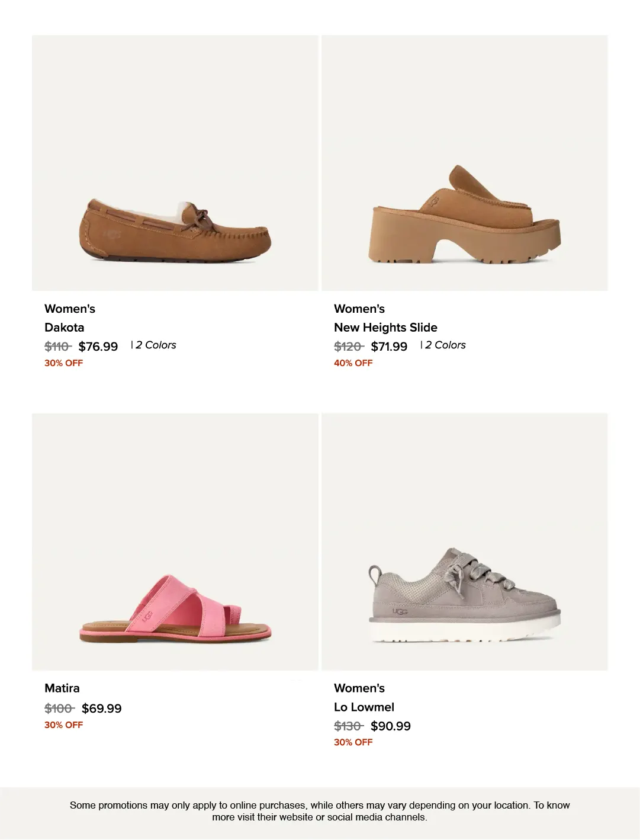
Task: Click the 30% OFF label under Matira
Action: coord(64,725)
